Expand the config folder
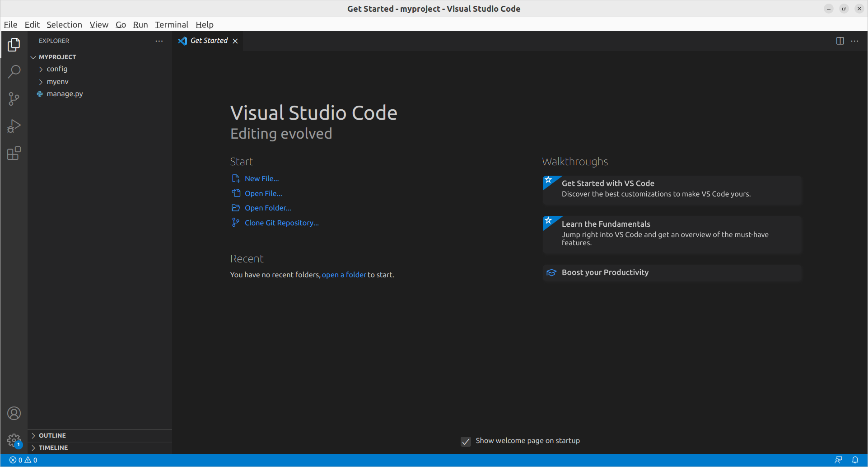This screenshot has height=467, width=868. (x=57, y=69)
